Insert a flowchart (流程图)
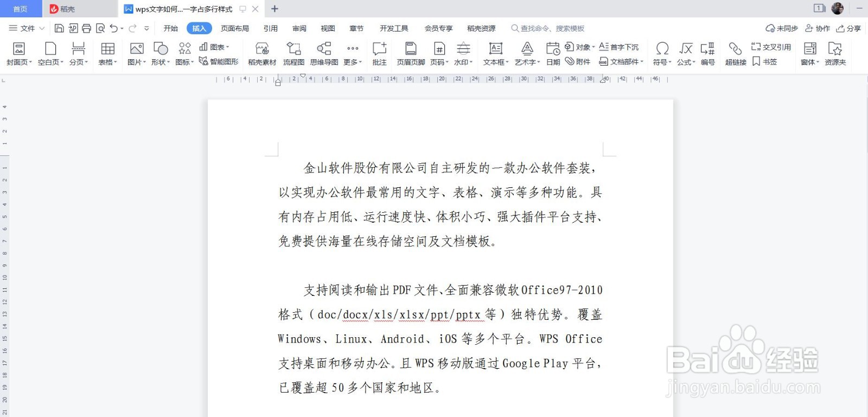Screen dimensions: 868x417 coord(293,54)
